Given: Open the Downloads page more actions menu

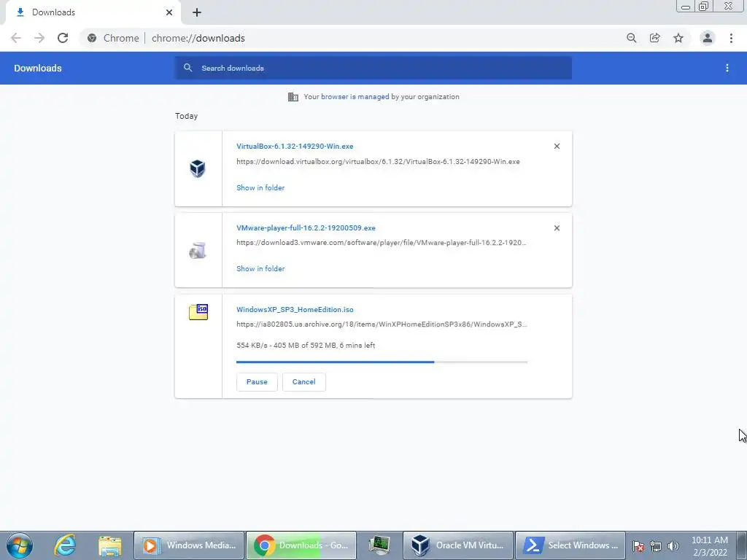Looking at the screenshot, I should 727,68.
